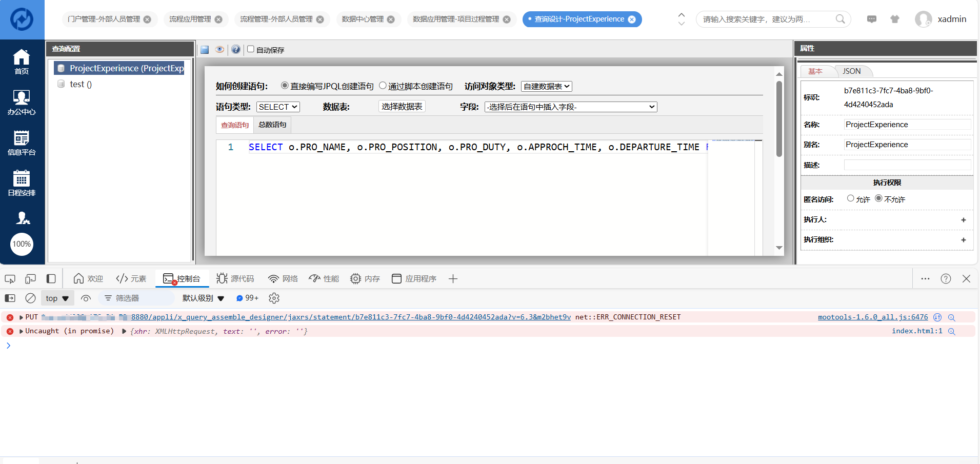980x464 pixels.
Task: Expand 执行人 with its plus button
Action: 964,220
